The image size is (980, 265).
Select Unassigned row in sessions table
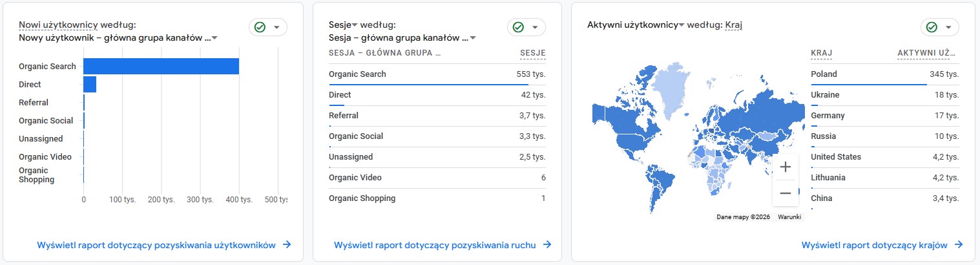click(437, 157)
